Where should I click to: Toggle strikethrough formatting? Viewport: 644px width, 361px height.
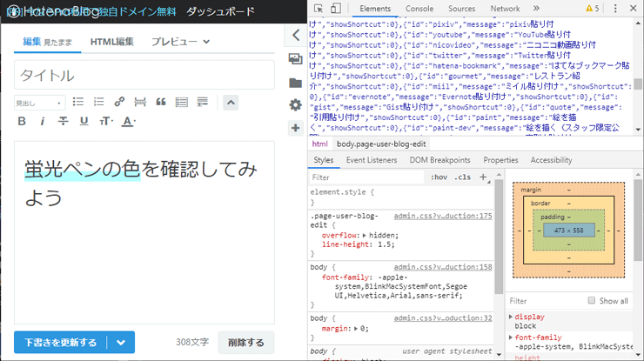click(x=63, y=121)
